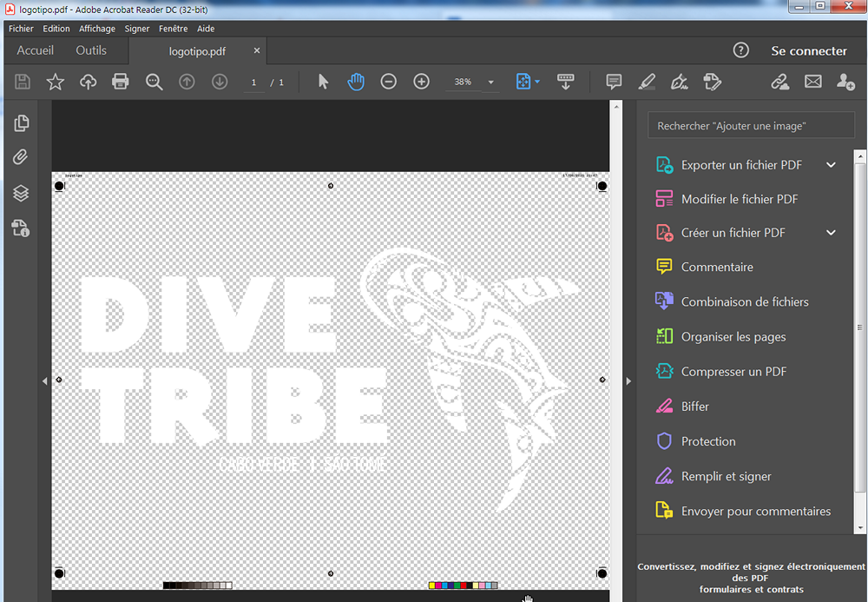Click the 38% zoom value field
The height and width of the screenshot is (602, 868).
[x=464, y=82]
